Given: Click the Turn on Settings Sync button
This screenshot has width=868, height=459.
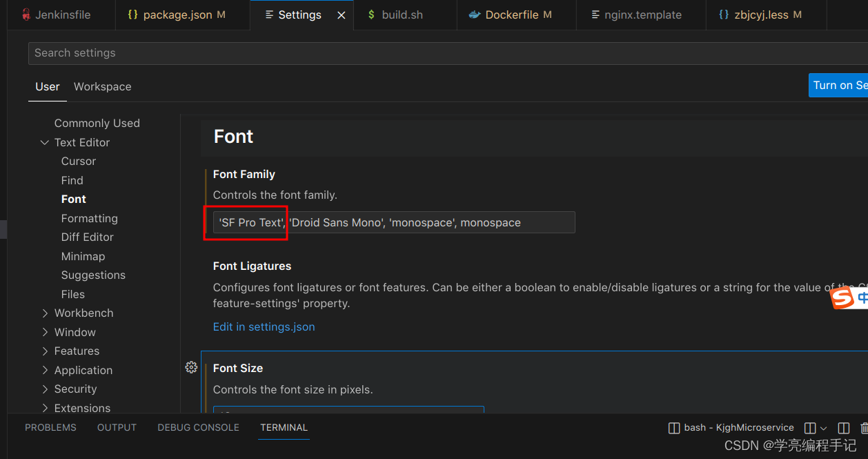Looking at the screenshot, I should tap(838, 85).
